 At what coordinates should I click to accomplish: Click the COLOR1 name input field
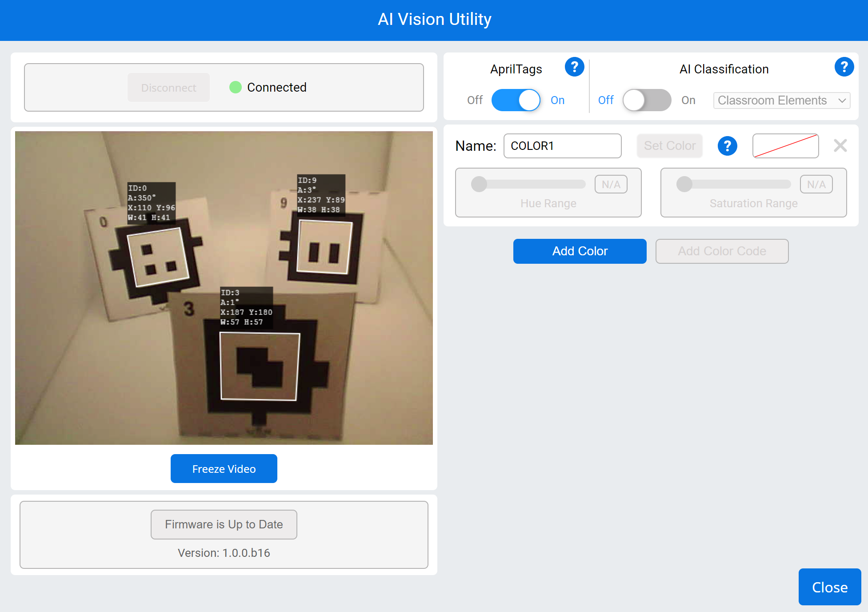tap(562, 146)
